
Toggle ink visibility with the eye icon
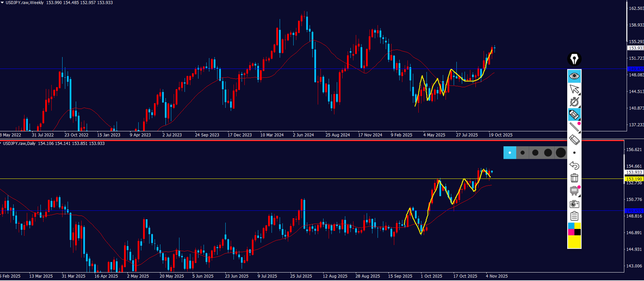(574, 76)
